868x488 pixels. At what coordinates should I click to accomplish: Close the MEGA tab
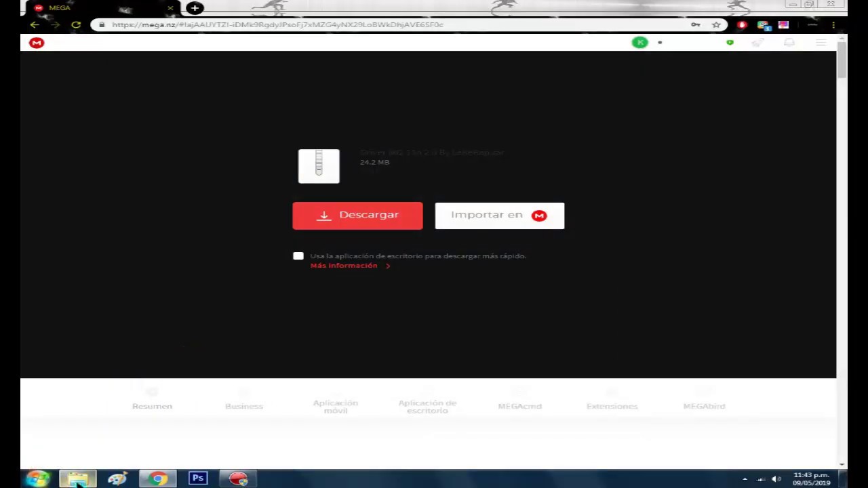pos(170,8)
